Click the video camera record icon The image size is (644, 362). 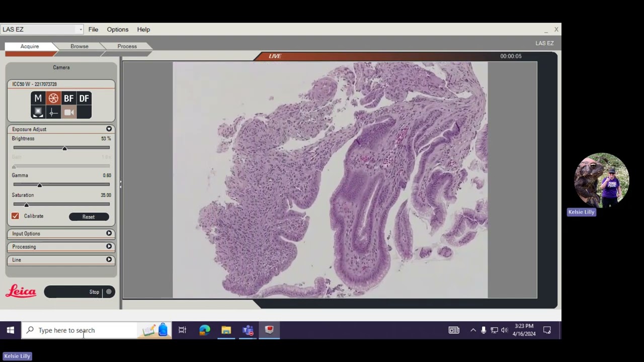click(x=69, y=113)
